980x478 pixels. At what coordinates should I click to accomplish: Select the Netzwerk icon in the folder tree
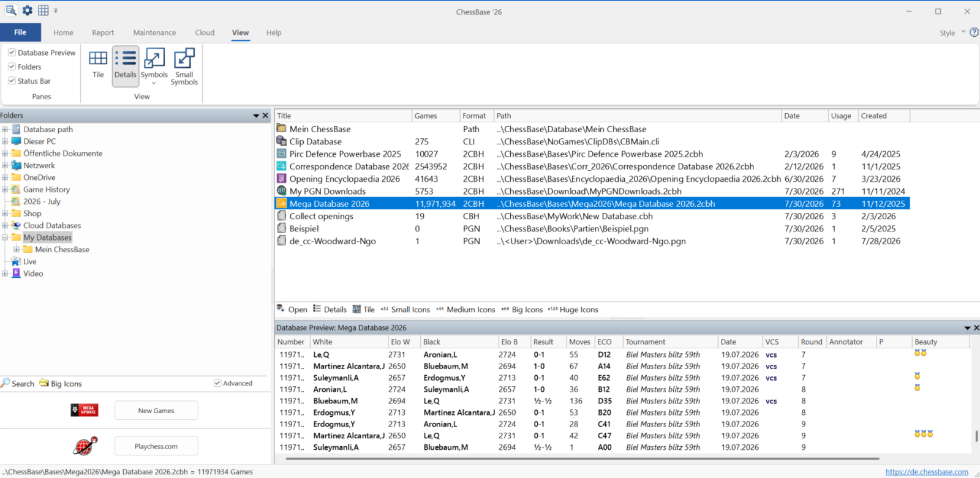tap(17, 165)
